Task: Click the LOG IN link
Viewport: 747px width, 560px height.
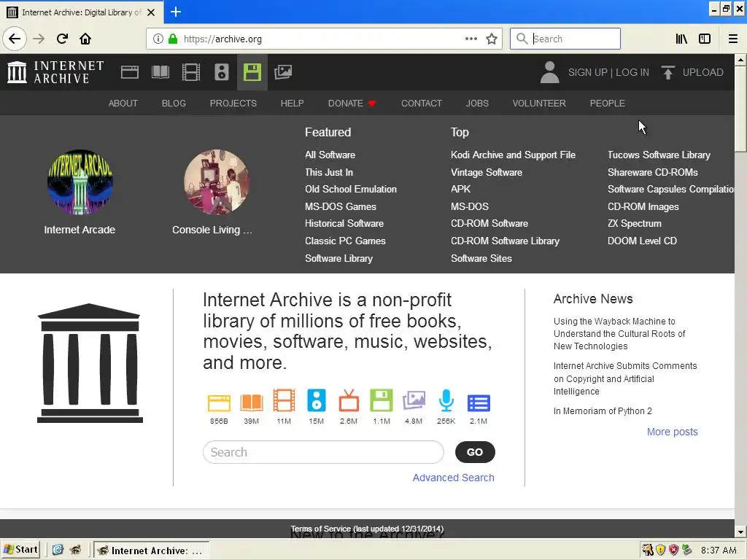Action: (x=632, y=72)
